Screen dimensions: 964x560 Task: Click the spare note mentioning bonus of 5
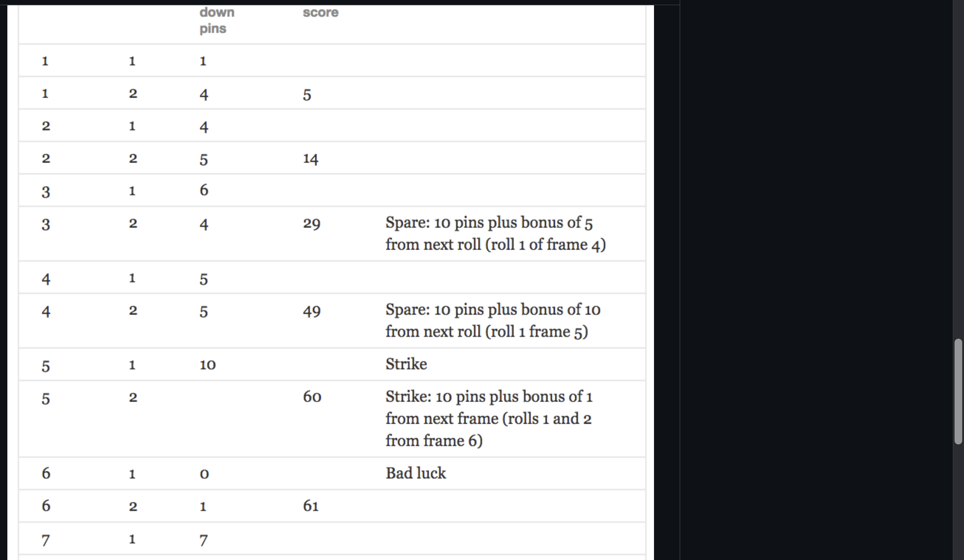(495, 233)
